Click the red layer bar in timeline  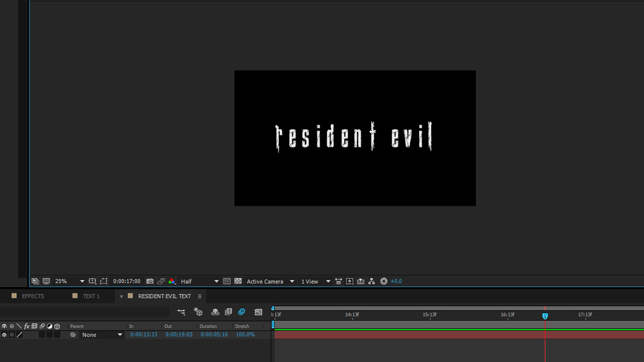(459, 335)
